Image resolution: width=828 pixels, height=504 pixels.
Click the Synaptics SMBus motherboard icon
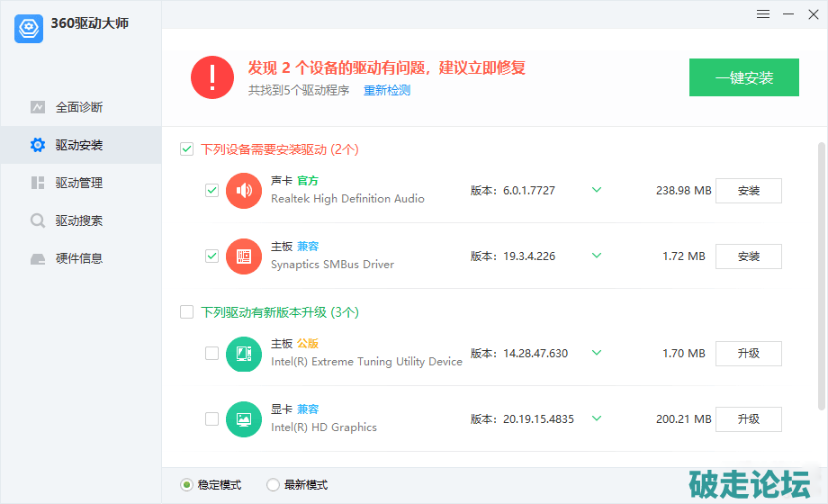pos(243,256)
